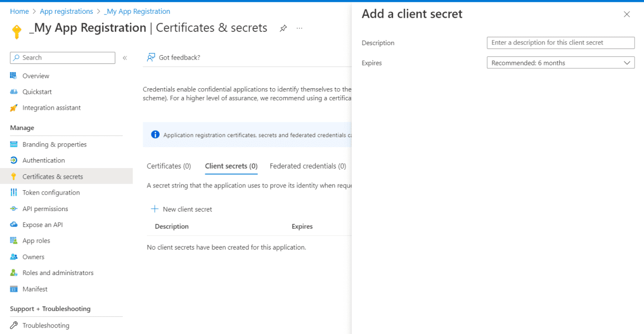The image size is (644, 334).
Task: Click the secret Description input field
Action: (x=561, y=43)
